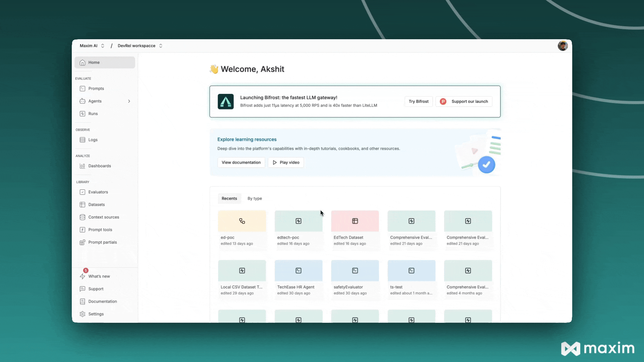The width and height of the screenshot is (644, 362).
Task: Click the Evaluators checkmark icon
Action: tap(83, 192)
